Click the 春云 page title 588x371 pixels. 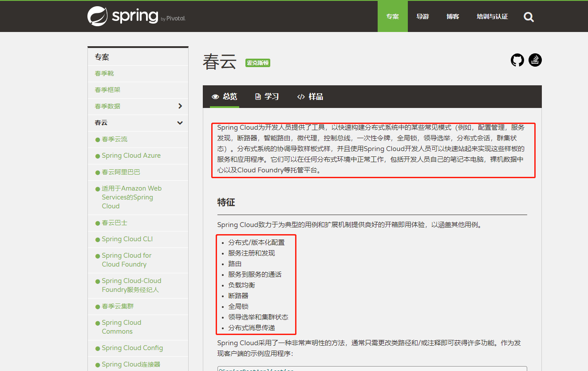pyautogui.click(x=220, y=62)
